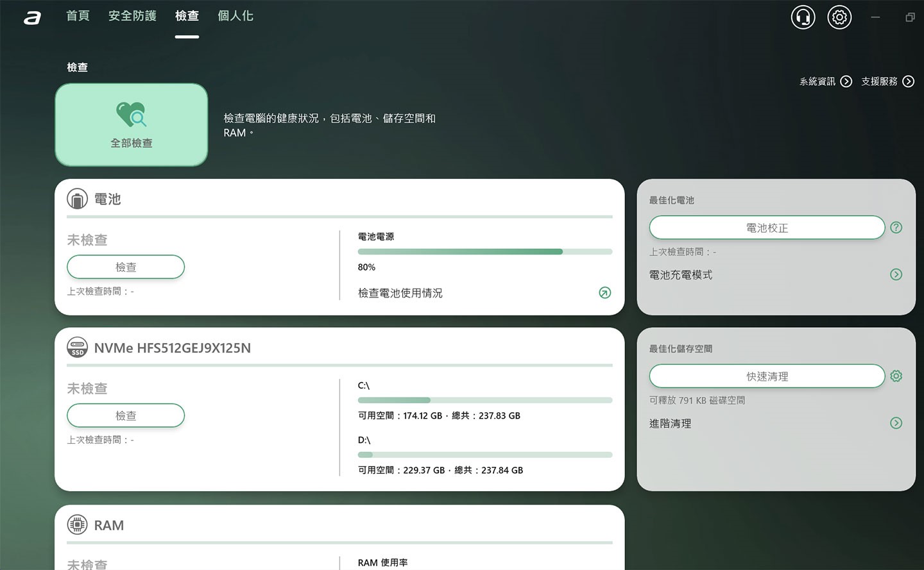Open quick clean settings gear
Screen dimensions: 924x570
point(896,376)
